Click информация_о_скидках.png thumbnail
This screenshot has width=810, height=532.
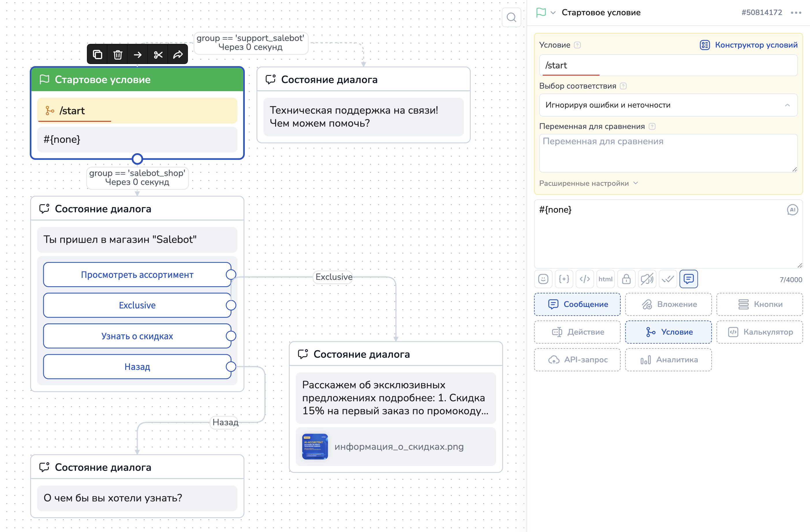[315, 446]
